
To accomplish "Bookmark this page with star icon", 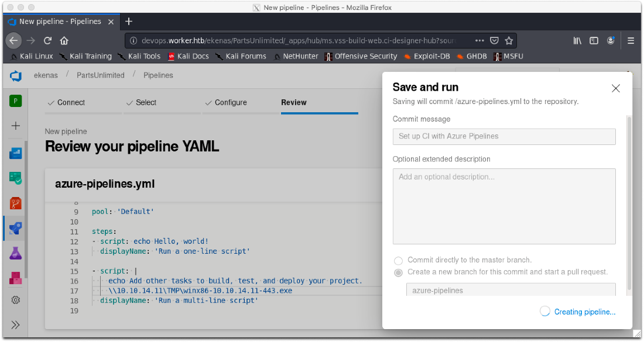I will [x=509, y=40].
